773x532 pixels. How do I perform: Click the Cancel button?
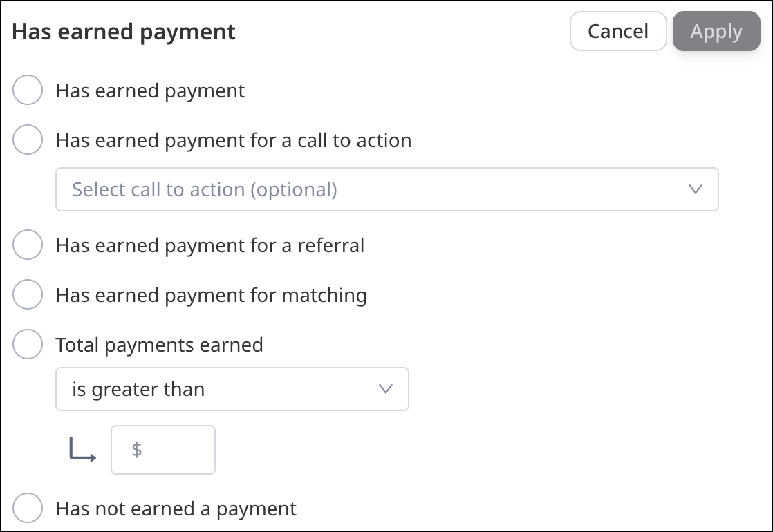617,31
